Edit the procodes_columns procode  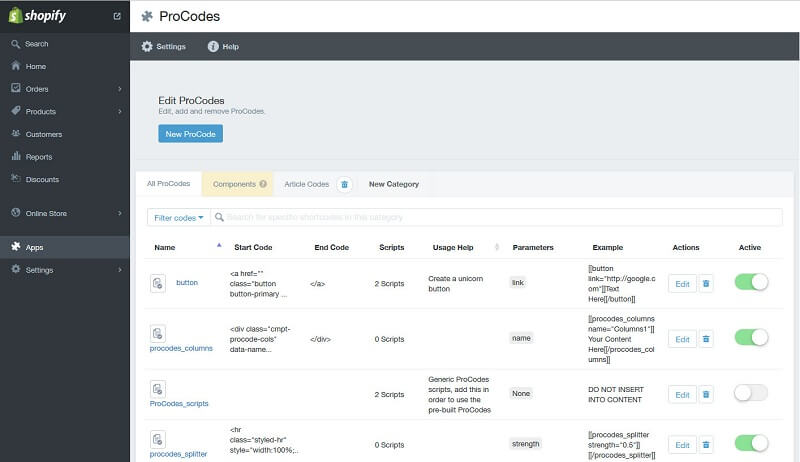click(682, 339)
